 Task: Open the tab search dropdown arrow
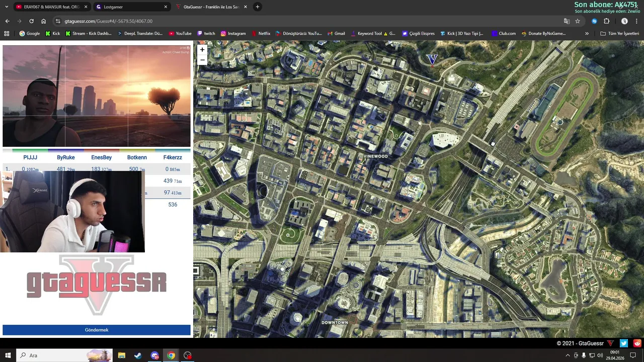[7, 7]
